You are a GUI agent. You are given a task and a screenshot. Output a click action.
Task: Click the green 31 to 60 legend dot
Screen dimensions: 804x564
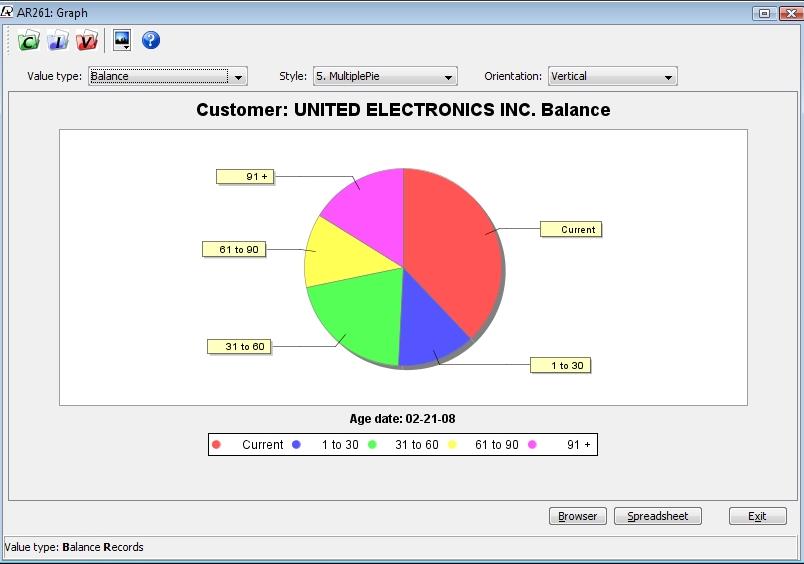(372, 445)
